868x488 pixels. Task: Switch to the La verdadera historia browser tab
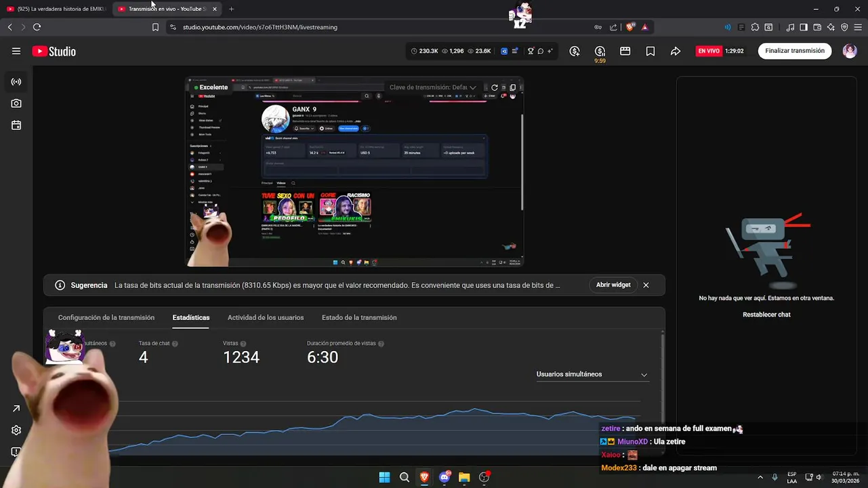56,9
